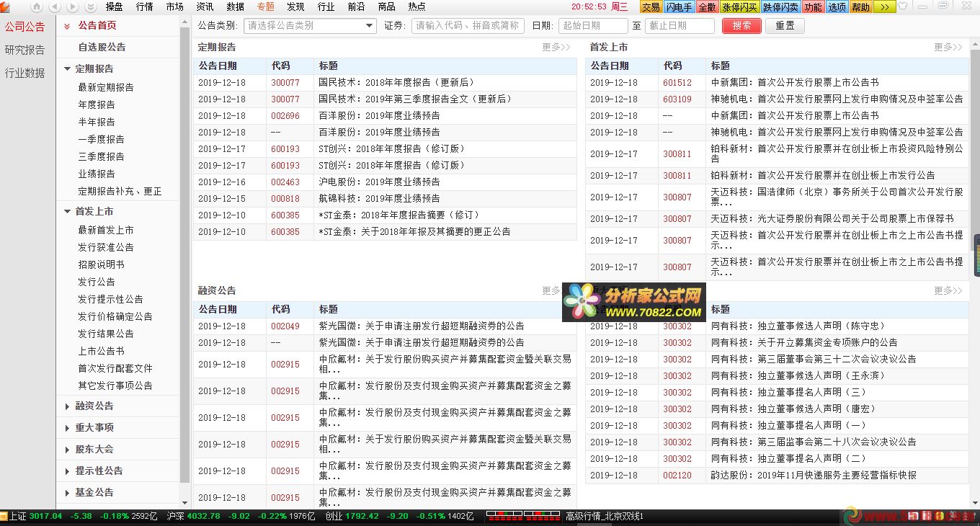Open the 数据 menu
This screenshot has width=980, height=526.
coord(235,6)
